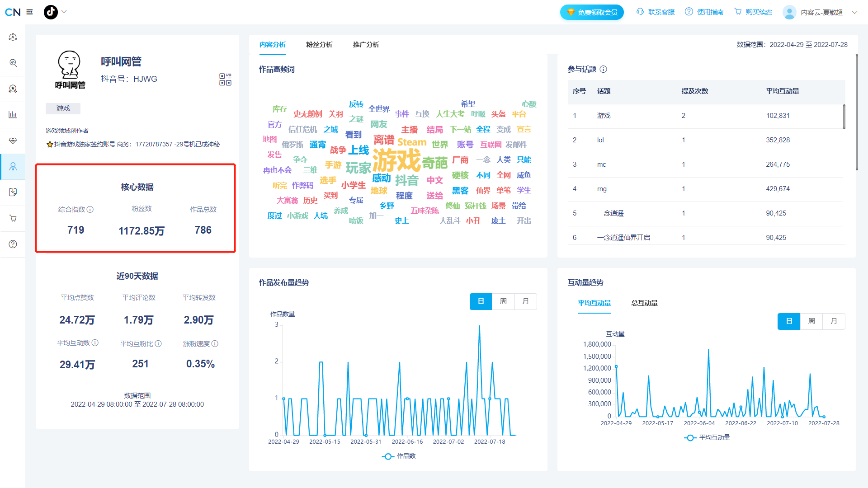Open the shopping cart sidebar icon

(13, 218)
